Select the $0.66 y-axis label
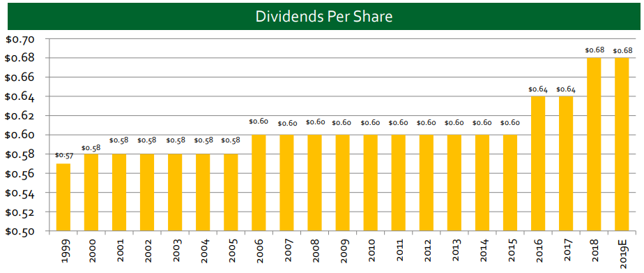This screenshot has width=644, height=273. [x=20, y=78]
